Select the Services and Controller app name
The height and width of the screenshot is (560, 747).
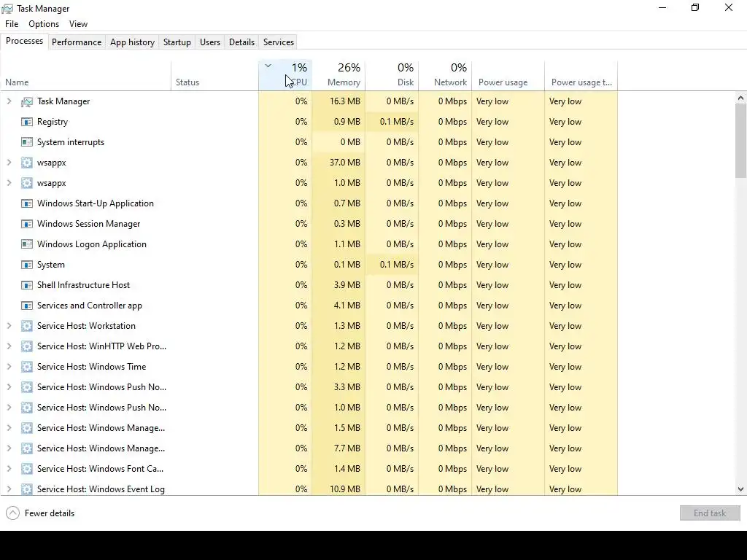(90, 306)
